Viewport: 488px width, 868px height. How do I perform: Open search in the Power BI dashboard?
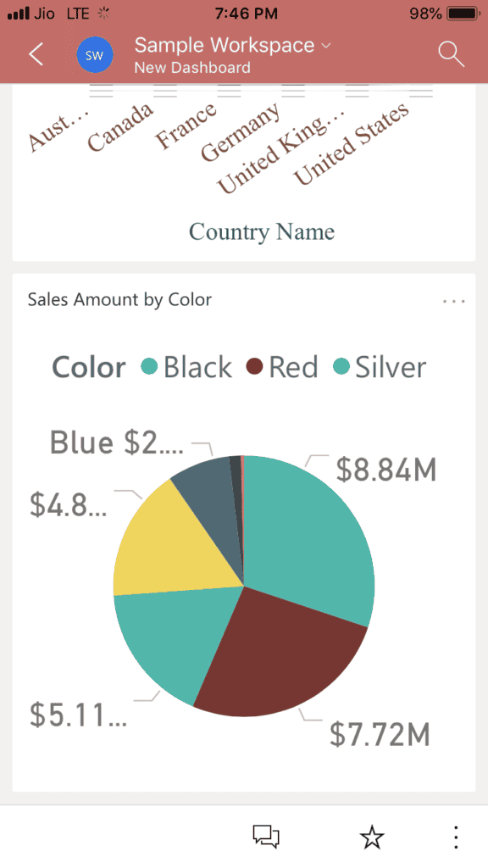click(452, 53)
